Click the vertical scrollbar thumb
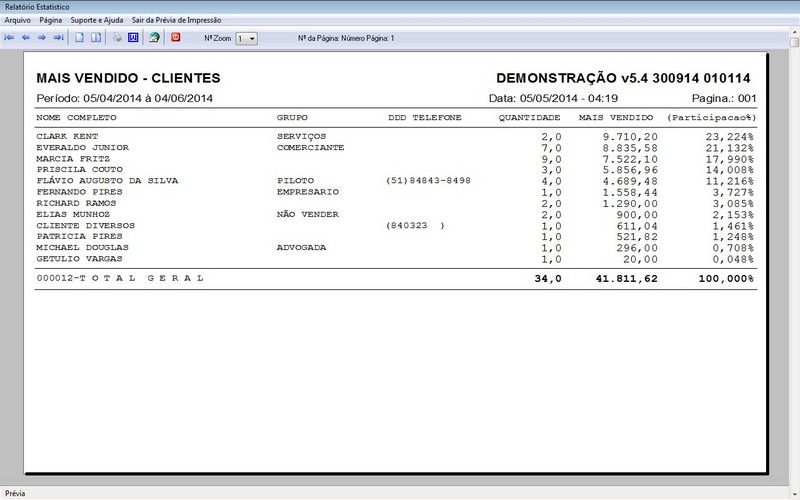 click(794, 42)
